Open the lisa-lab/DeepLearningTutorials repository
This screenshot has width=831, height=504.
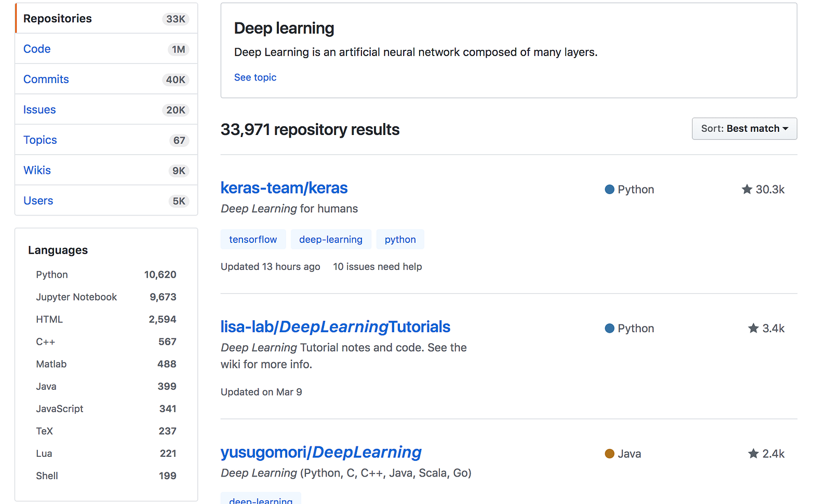(x=336, y=327)
